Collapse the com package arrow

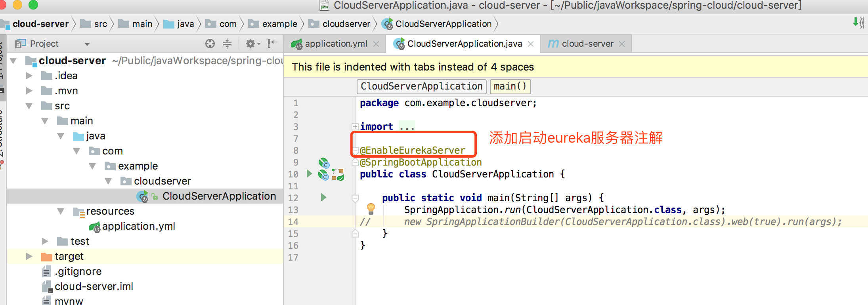click(76, 151)
